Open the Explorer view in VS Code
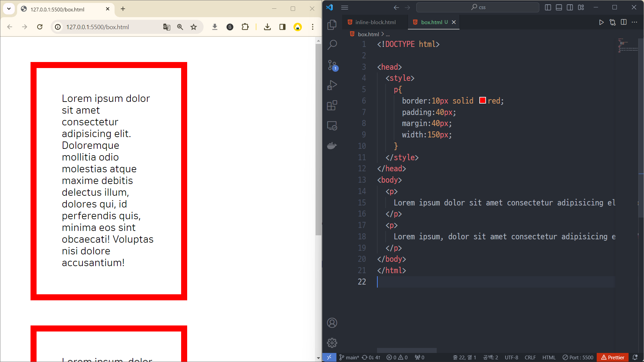This screenshot has width=644, height=362. point(332,24)
